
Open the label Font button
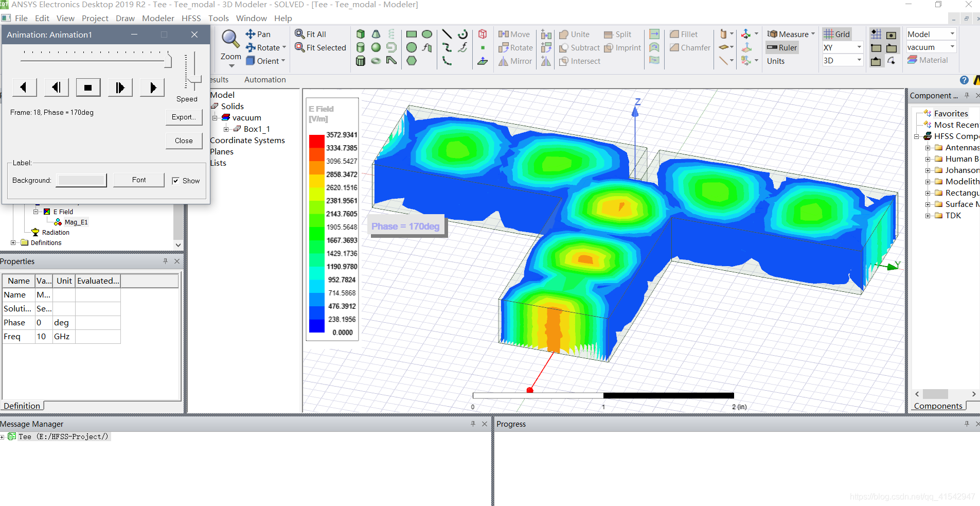[138, 180]
